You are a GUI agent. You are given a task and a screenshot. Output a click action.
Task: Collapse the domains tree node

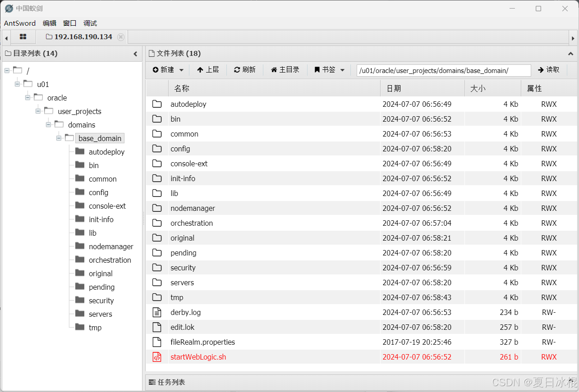[x=48, y=124]
